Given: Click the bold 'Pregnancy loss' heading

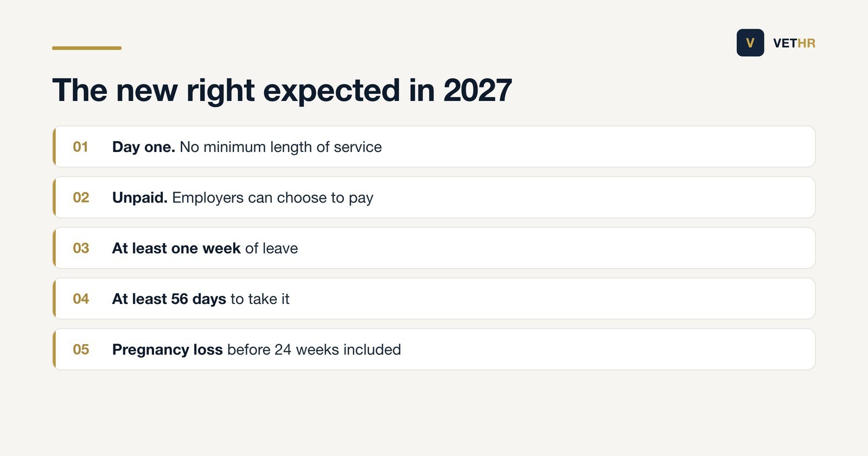Looking at the screenshot, I should pyautogui.click(x=167, y=350).
